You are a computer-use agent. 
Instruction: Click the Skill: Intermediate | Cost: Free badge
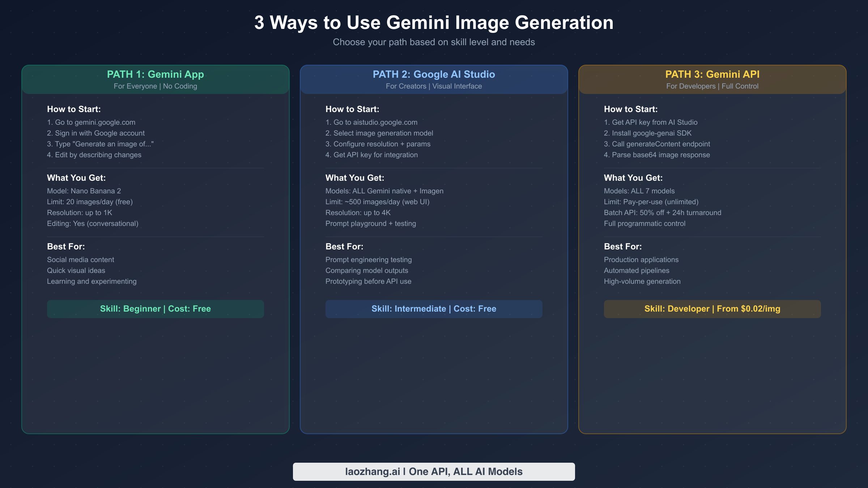pyautogui.click(x=434, y=309)
